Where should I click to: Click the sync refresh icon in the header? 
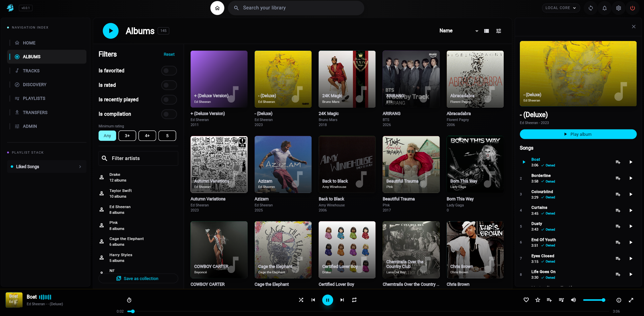coord(591,8)
